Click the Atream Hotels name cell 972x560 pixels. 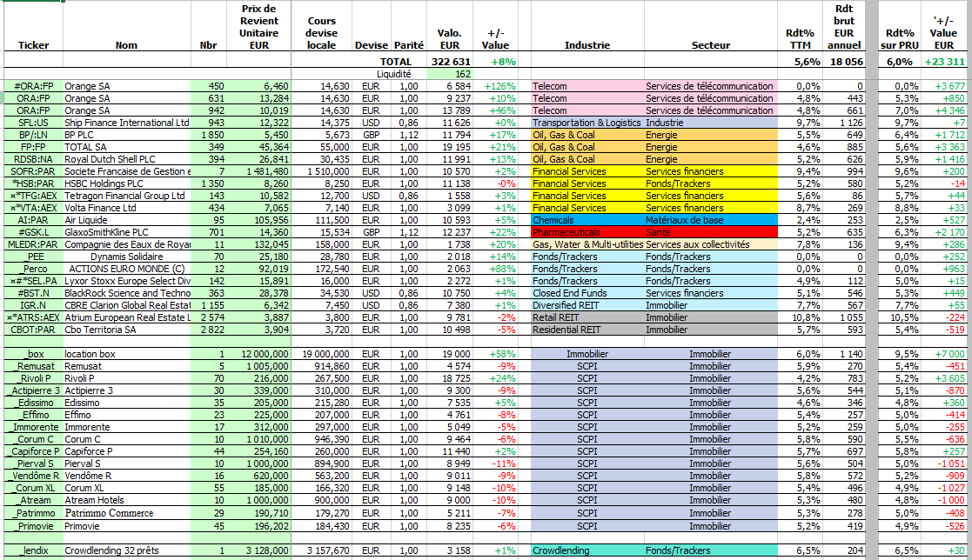pos(126,500)
